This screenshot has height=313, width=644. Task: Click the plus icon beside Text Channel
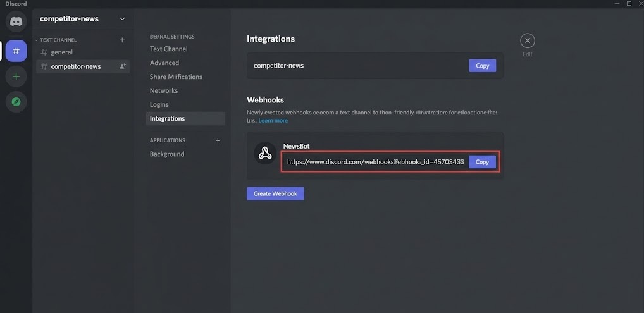(122, 40)
